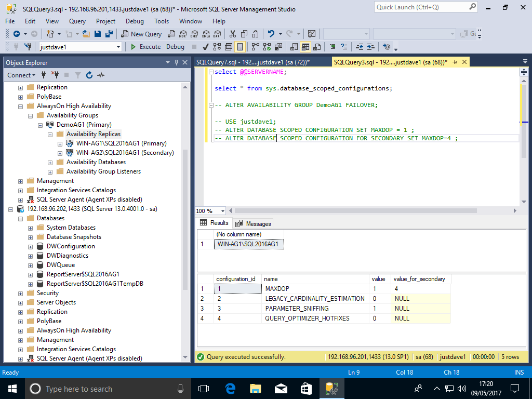Click the Undo arrow in the toolbar
Viewport: 532px width, 399px height.
click(271, 34)
